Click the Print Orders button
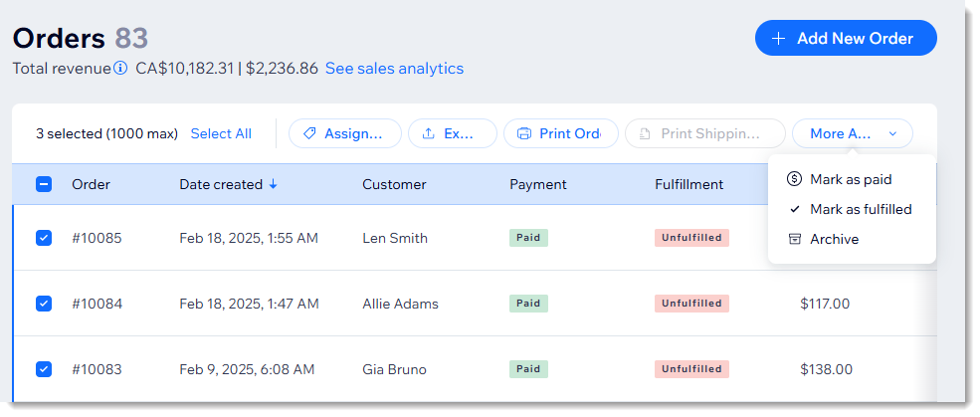This screenshot has height=417, width=980. click(560, 133)
